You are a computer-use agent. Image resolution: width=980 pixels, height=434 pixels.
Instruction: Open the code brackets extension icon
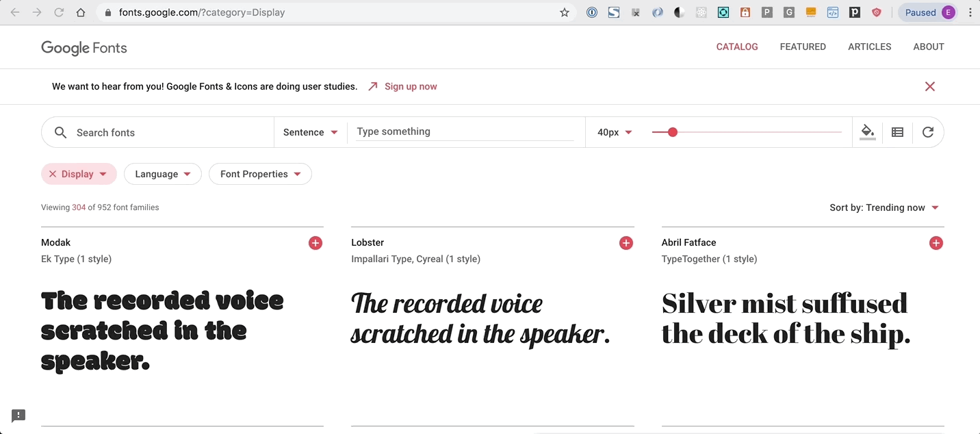click(x=833, y=12)
